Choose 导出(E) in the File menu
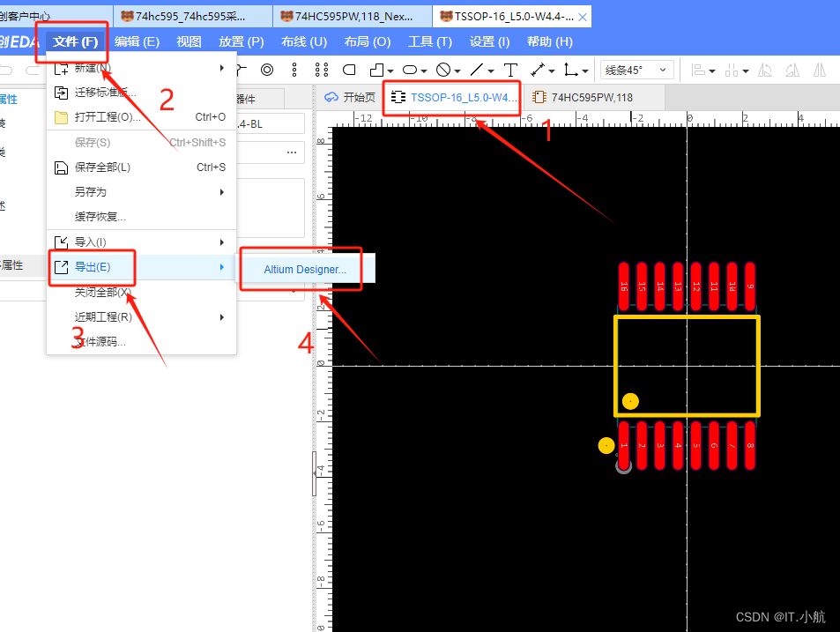Screen dimensions: 840x632 click(x=141, y=267)
